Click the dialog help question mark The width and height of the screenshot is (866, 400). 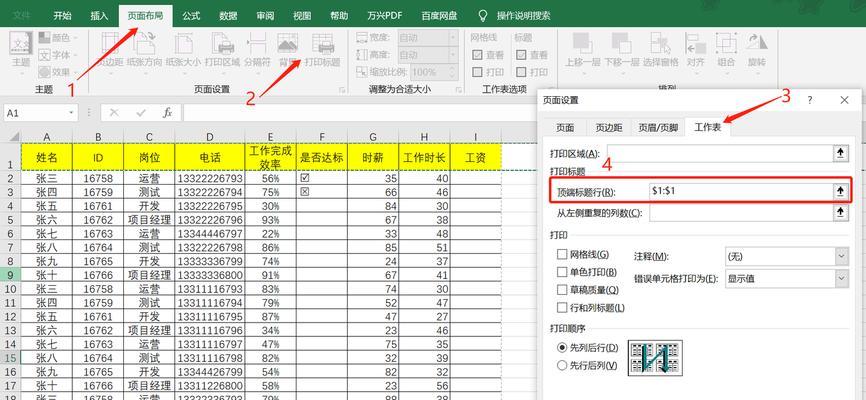(810, 100)
